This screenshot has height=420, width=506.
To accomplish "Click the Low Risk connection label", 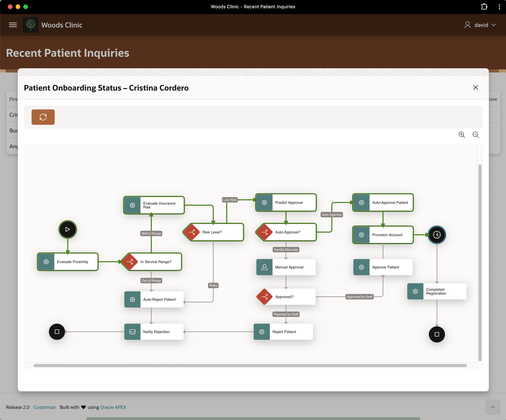I will click(x=230, y=200).
